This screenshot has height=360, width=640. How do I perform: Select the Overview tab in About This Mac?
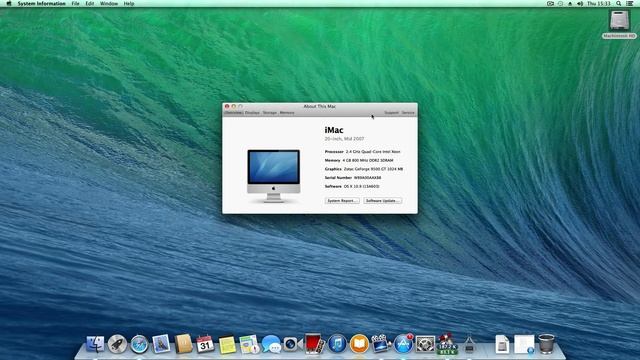point(233,113)
